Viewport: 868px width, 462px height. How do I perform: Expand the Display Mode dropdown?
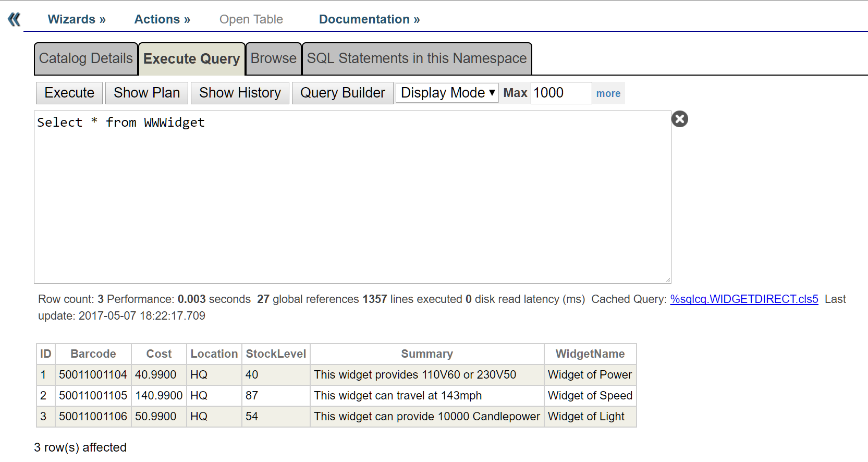[x=447, y=93]
